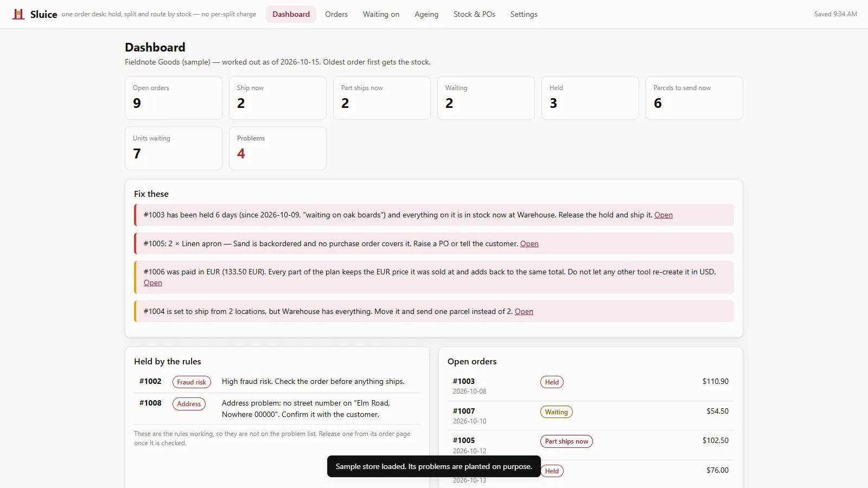Image resolution: width=868 pixels, height=488 pixels.
Task: Open the link for held order #1003
Action: pos(663,215)
